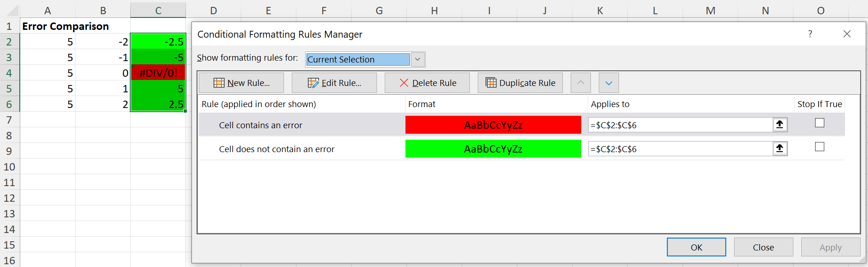Open the dialog help question mark
The height and width of the screenshot is (267, 868).
[810, 34]
